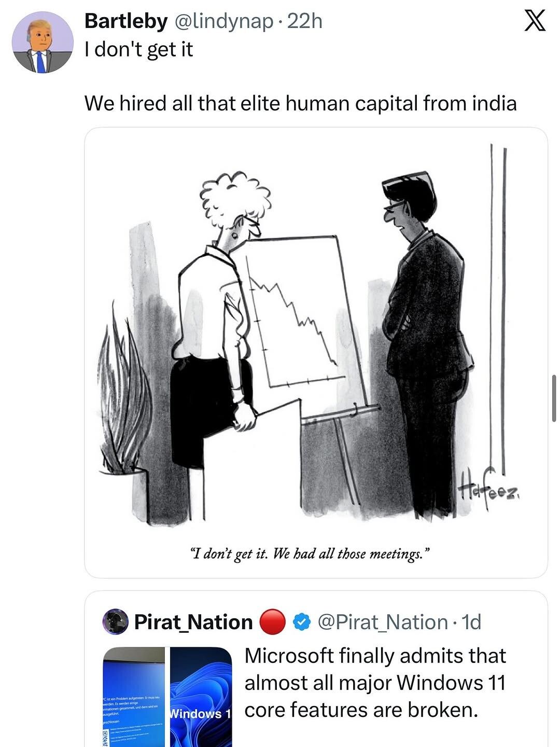Viewport: 560px width, 747px height.
Task: Open the Bartleby display name link
Action: coord(126,21)
